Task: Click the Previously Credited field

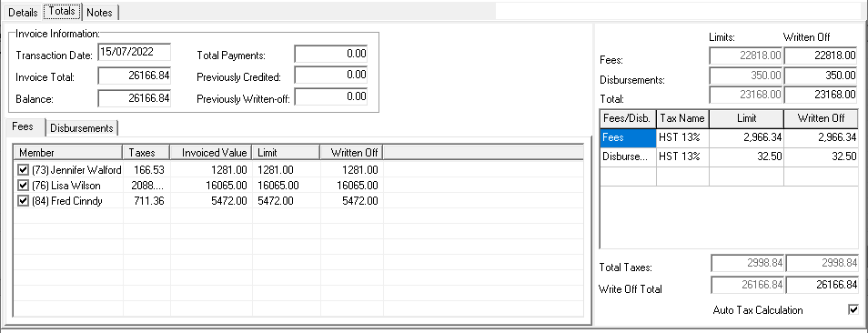Action: 331,76
